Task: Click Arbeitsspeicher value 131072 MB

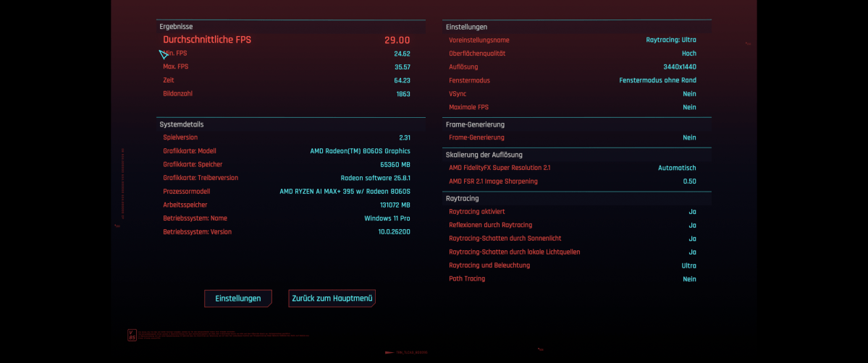Action: coord(394,205)
